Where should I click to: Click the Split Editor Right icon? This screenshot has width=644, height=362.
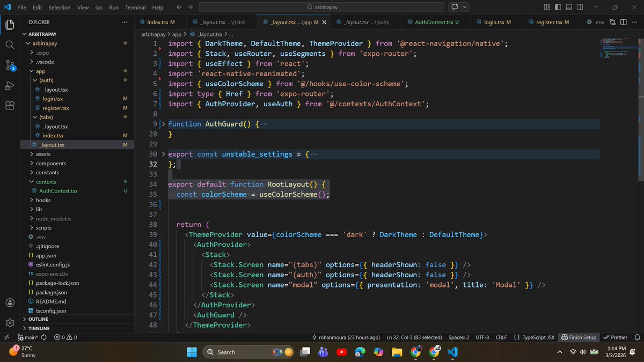coord(624,22)
